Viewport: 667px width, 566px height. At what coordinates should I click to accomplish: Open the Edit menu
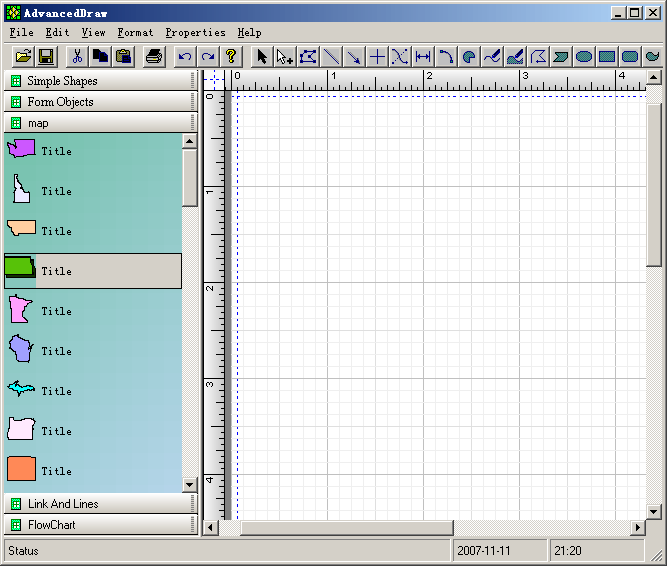click(x=57, y=33)
